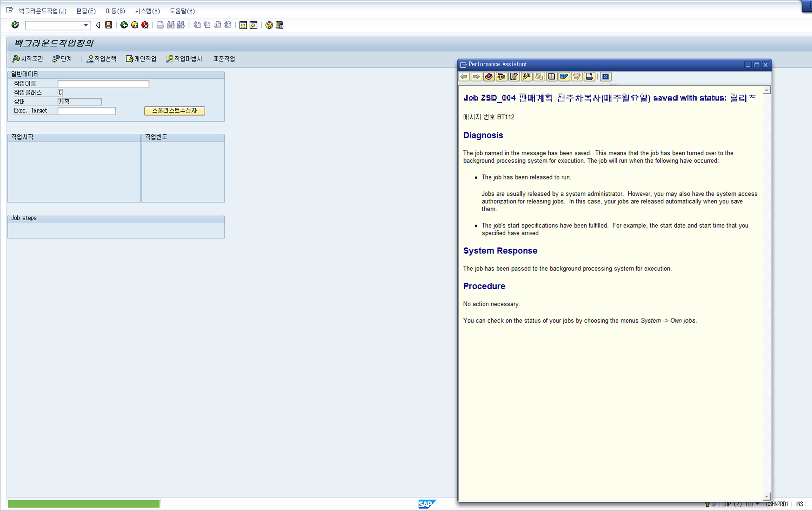Open Technical information icon in Performance Assistant
The image size is (812, 511).
pyautogui.click(x=501, y=77)
